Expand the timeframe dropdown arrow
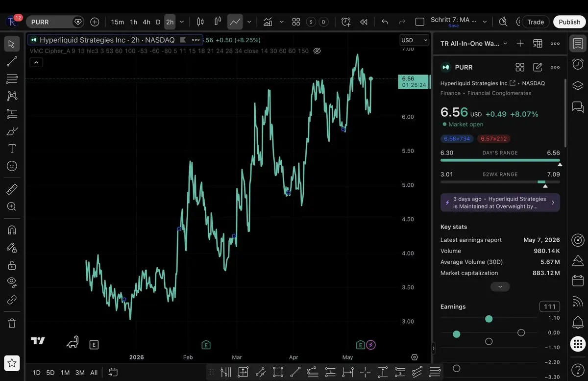Image resolution: width=588 pixels, height=381 pixels. (x=182, y=22)
